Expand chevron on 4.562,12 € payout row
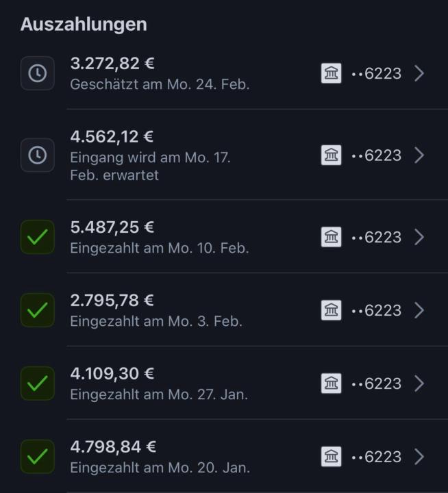The image size is (448, 493). pos(419,155)
